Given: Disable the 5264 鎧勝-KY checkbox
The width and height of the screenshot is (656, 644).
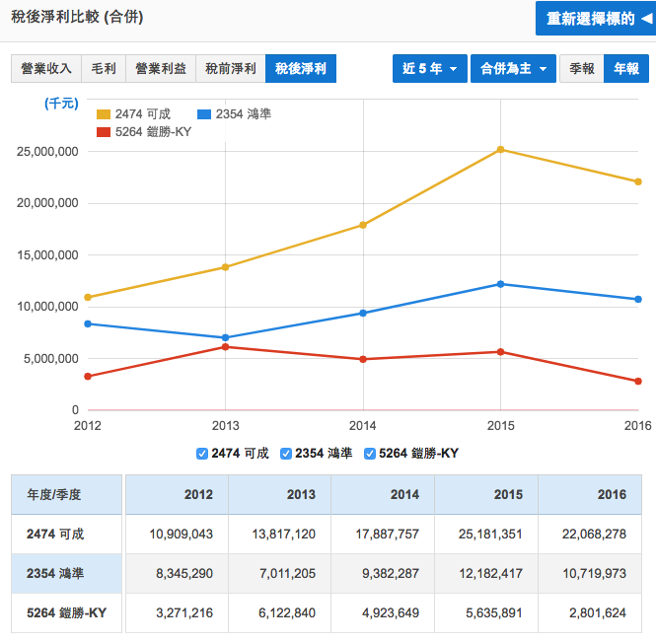Looking at the screenshot, I should tap(370, 454).
